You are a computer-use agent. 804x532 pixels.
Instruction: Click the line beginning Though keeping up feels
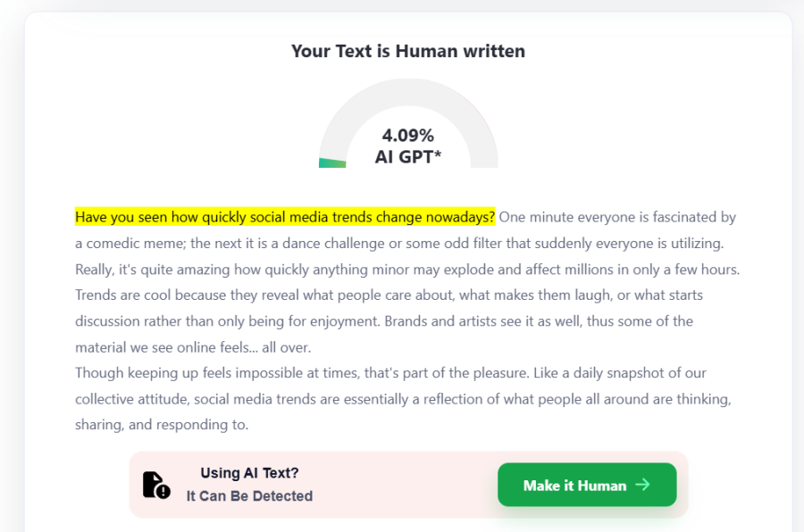[390, 372]
